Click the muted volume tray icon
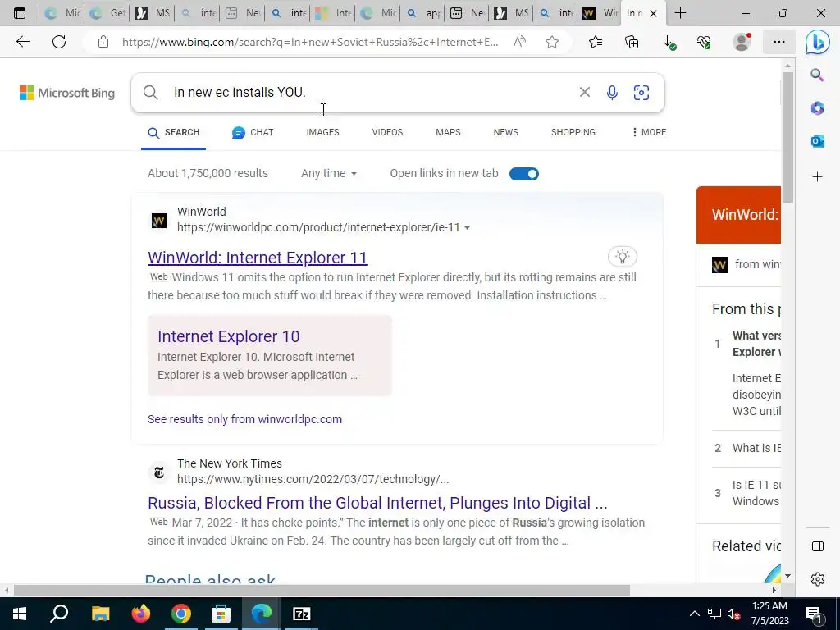Viewport: 840px width, 630px height. [x=733, y=614]
